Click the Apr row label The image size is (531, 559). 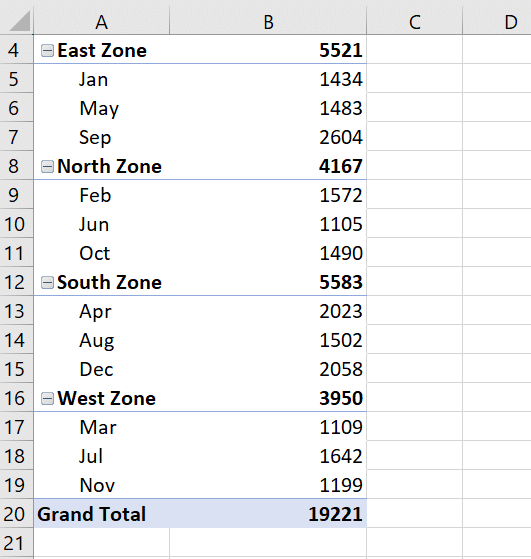(95, 312)
